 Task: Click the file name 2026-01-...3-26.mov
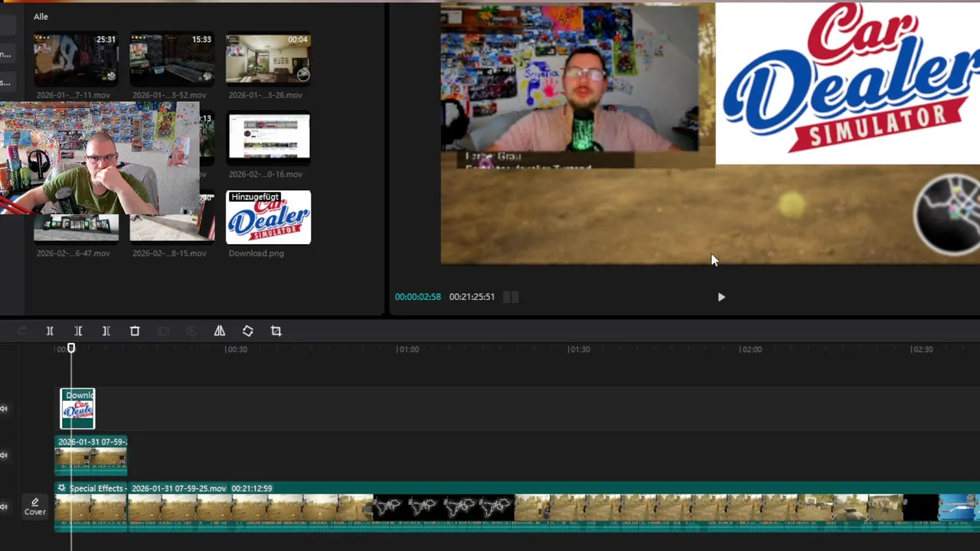[x=265, y=95]
